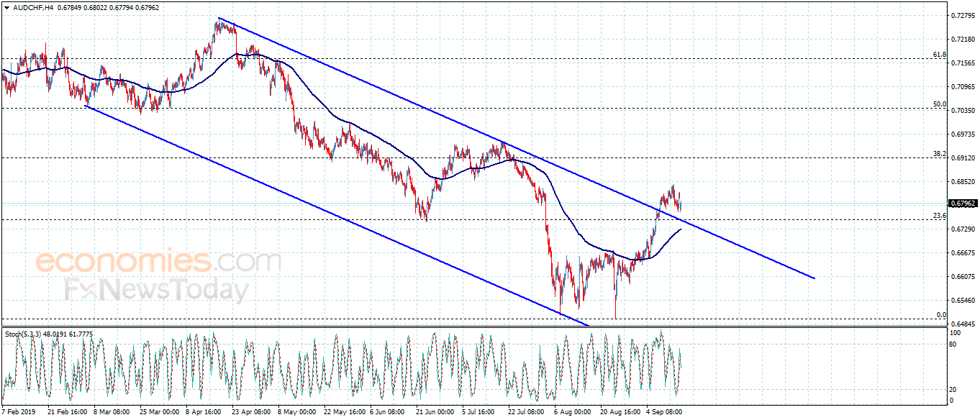Click price axis value 0.69120
Screen dimensions: 980x420
[963, 158]
